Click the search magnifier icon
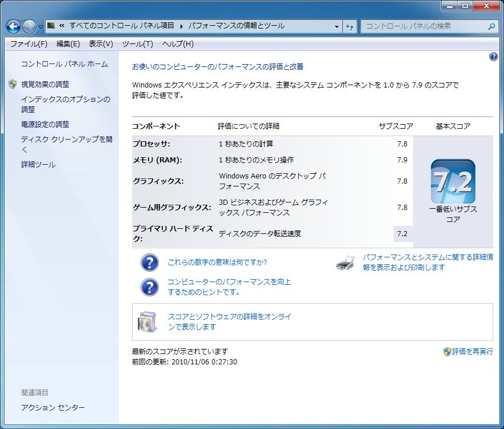 pos(491,26)
